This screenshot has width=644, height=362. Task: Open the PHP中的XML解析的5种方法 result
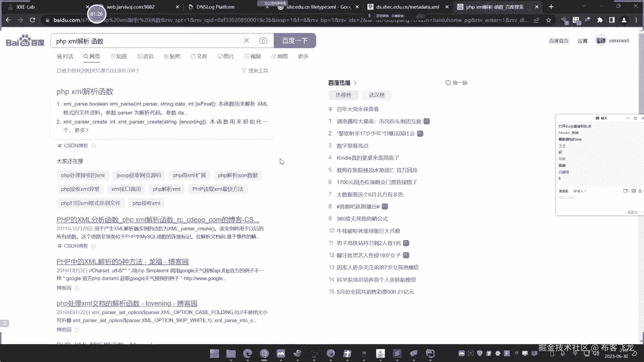[122, 261]
